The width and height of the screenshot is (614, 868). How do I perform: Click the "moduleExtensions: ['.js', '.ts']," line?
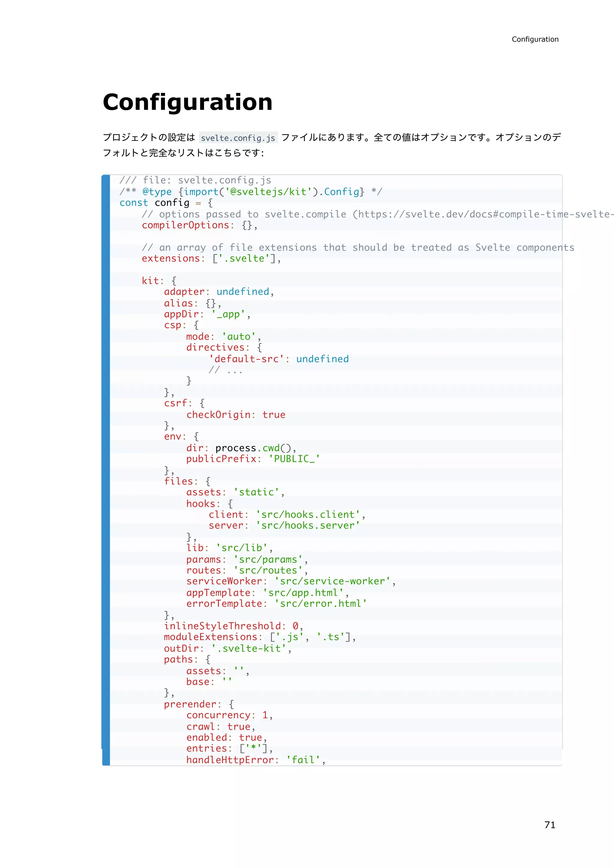[260, 637]
